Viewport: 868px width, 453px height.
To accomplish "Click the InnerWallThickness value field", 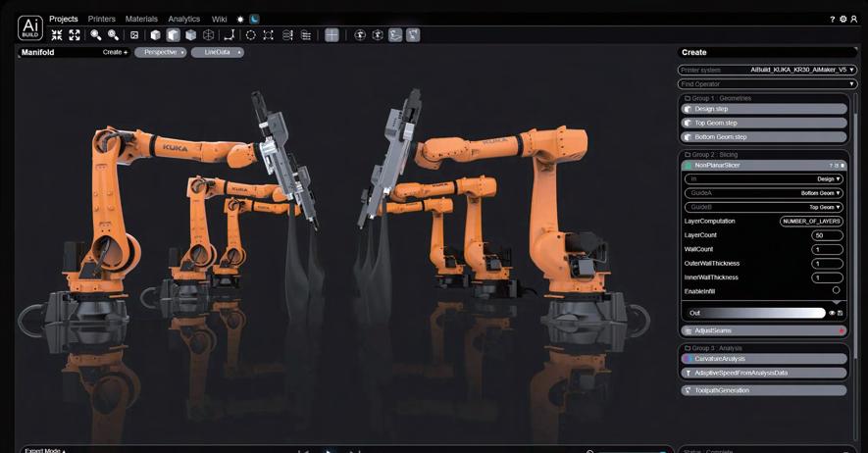I will 827,277.
